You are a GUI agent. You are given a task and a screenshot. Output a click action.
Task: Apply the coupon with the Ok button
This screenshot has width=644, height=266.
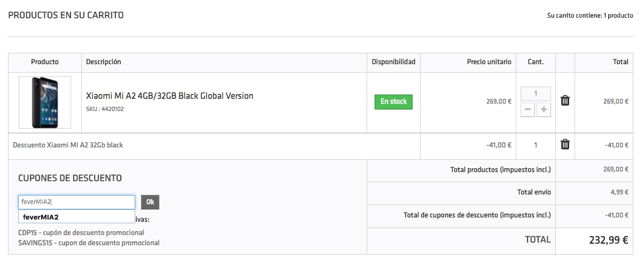coord(150,202)
